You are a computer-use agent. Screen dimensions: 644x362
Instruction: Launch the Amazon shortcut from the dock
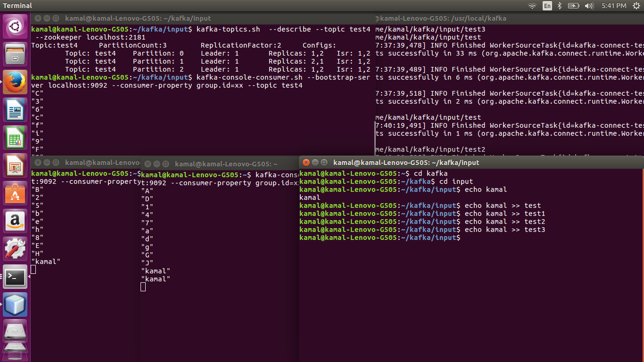point(15,220)
